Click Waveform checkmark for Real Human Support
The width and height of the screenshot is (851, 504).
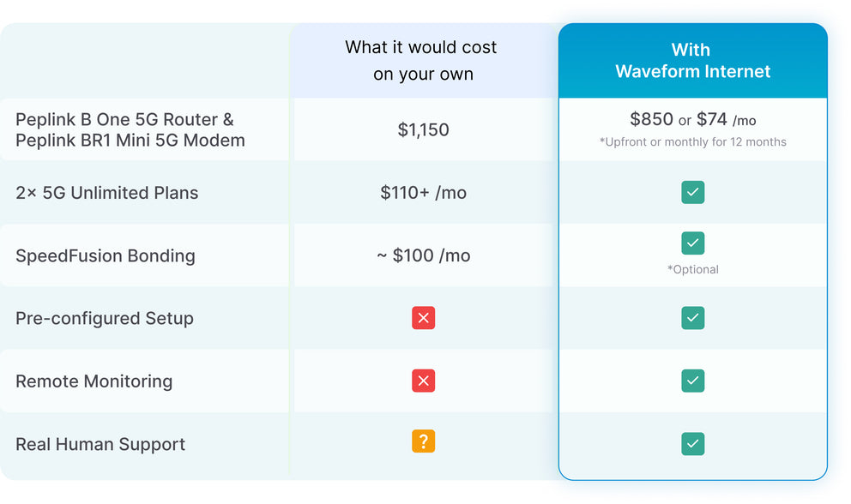click(x=692, y=443)
